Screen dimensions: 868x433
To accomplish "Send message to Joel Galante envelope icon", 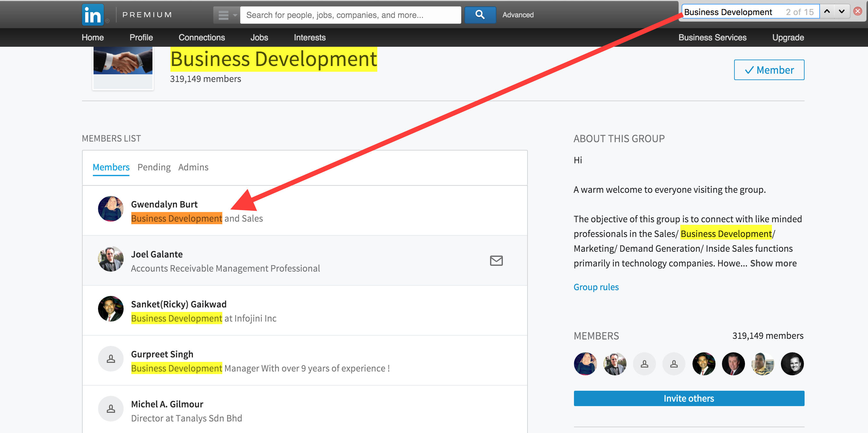I will point(496,260).
